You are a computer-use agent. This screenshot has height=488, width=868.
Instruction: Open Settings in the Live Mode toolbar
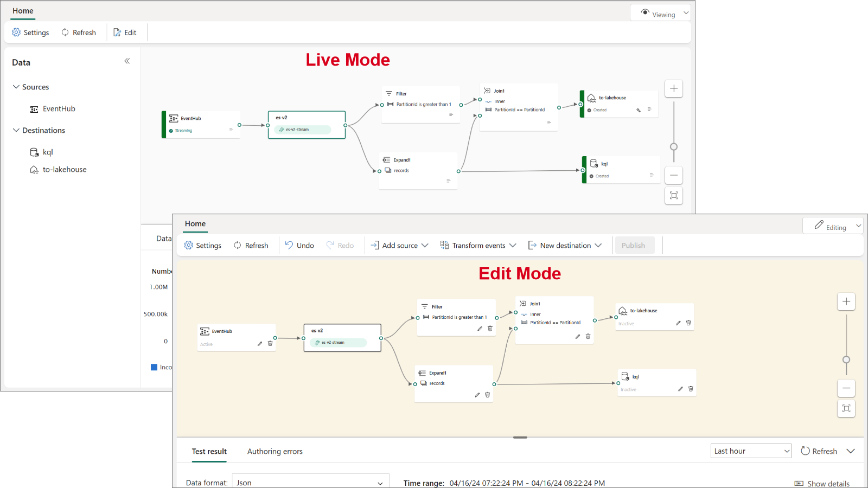(30, 33)
